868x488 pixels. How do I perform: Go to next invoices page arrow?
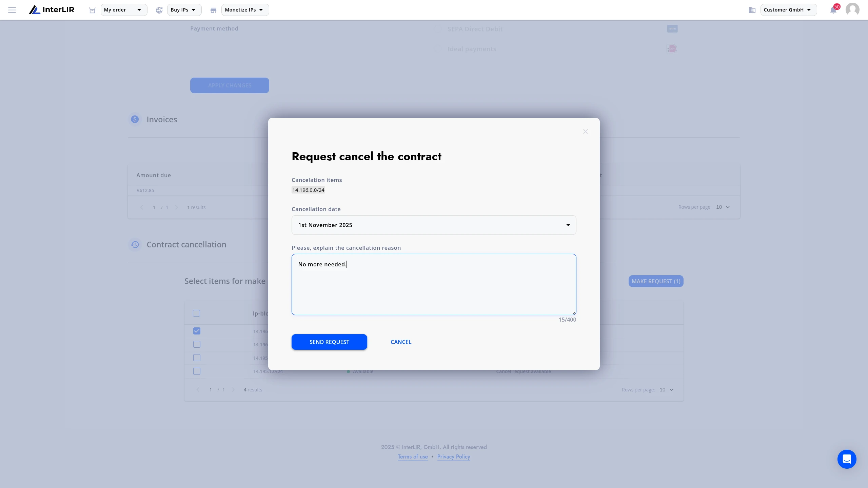(x=176, y=207)
